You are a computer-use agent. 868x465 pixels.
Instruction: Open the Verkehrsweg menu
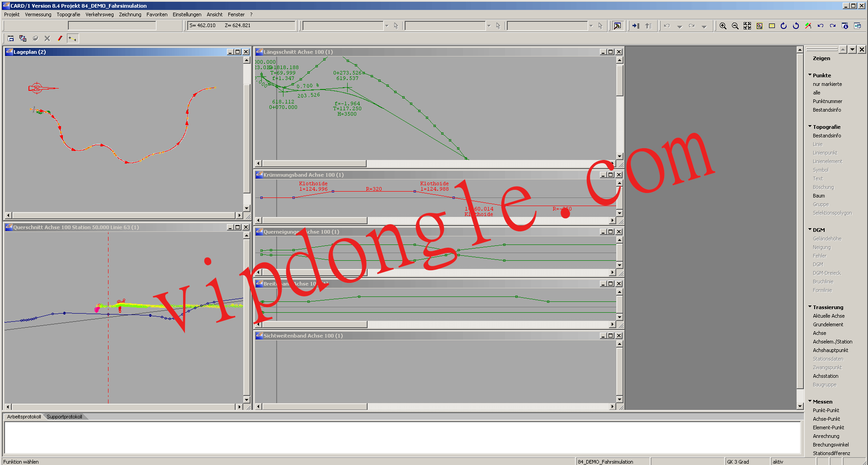point(99,14)
